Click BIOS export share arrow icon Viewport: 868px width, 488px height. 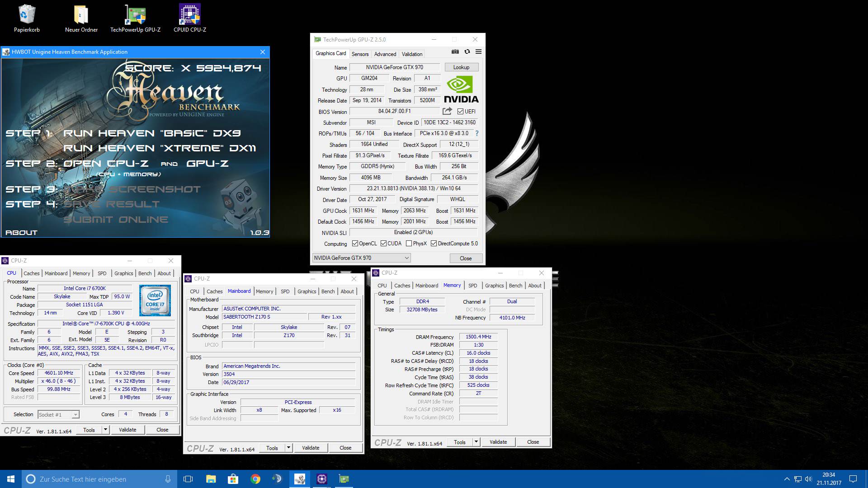pos(447,111)
